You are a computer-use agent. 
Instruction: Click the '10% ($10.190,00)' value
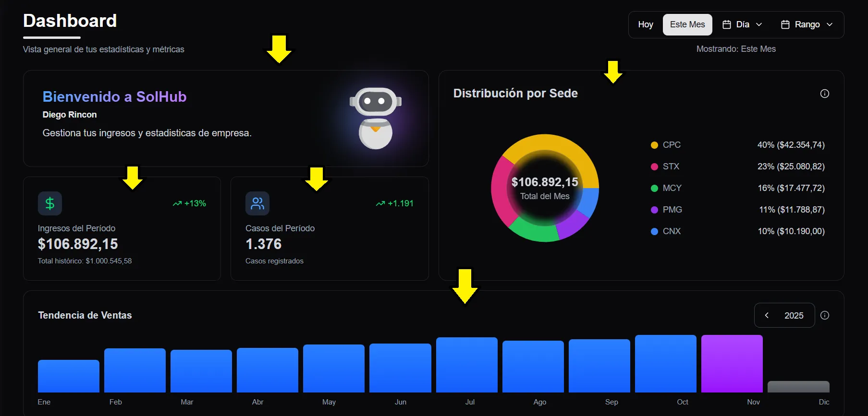pos(791,231)
